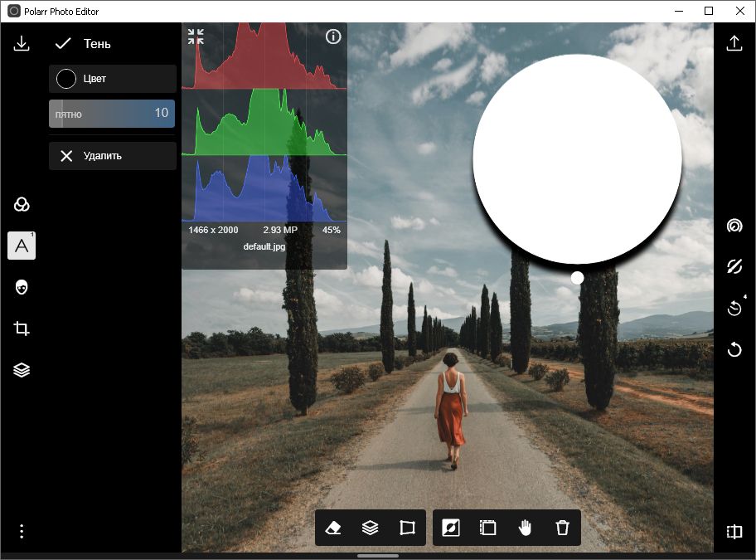
Task: Click the layers icon in bottom toolbar
Action: [x=371, y=528]
